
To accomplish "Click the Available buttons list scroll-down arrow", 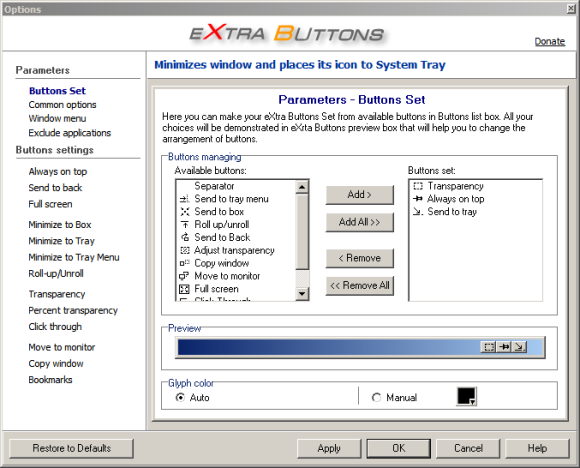I will click(x=302, y=294).
